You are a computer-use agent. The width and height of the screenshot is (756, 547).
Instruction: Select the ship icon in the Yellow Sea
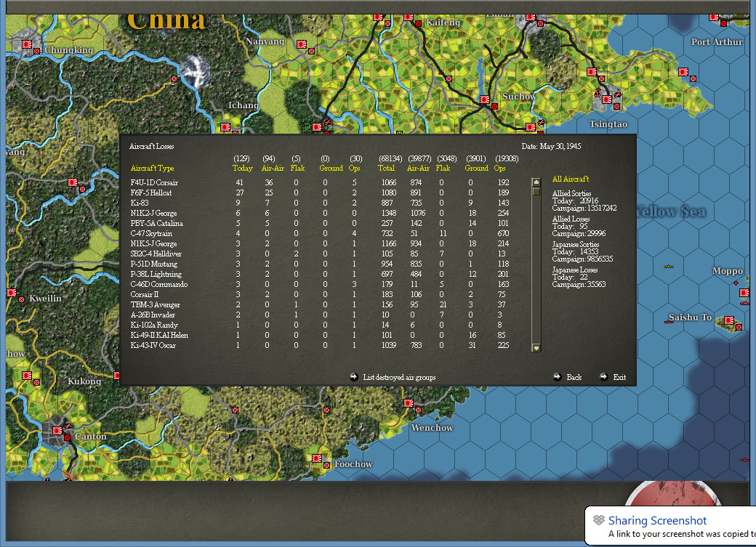coord(668,266)
